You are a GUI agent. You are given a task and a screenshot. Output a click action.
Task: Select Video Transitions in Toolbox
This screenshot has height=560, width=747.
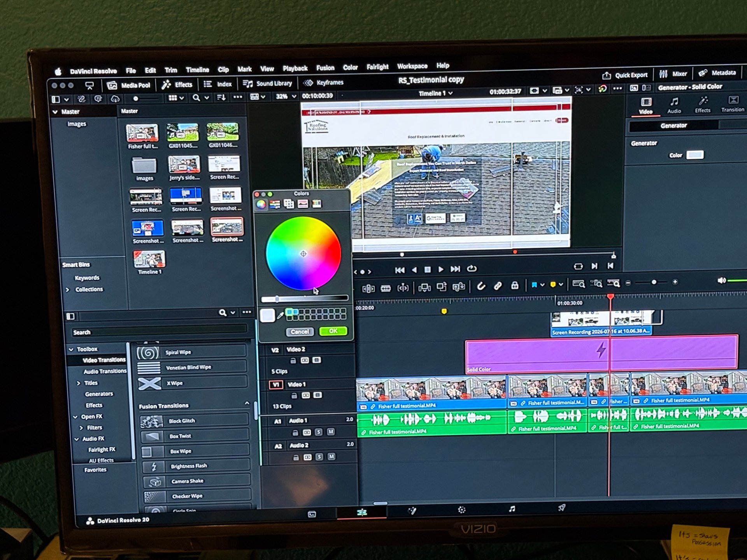point(104,360)
